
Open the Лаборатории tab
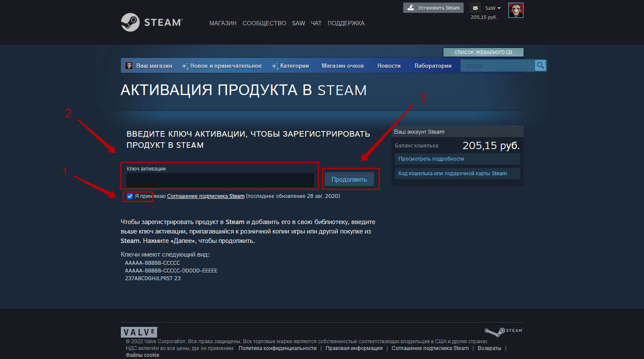(x=433, y=66)
